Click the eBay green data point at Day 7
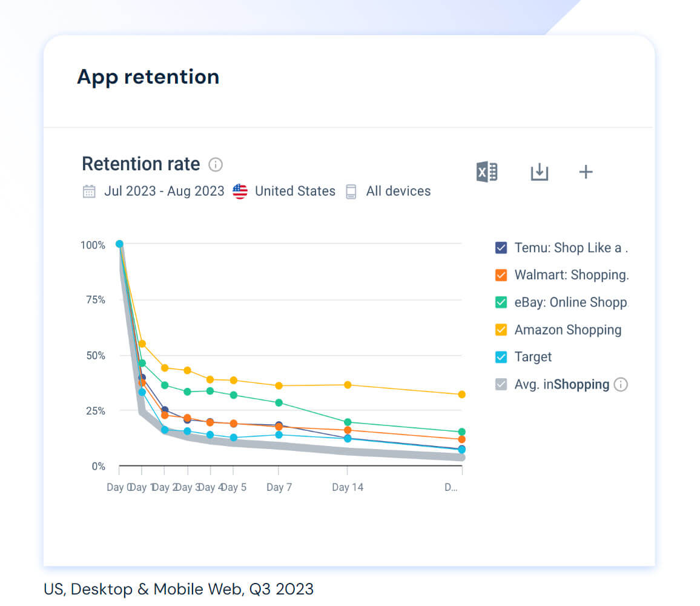 click(x=279, y=402)
